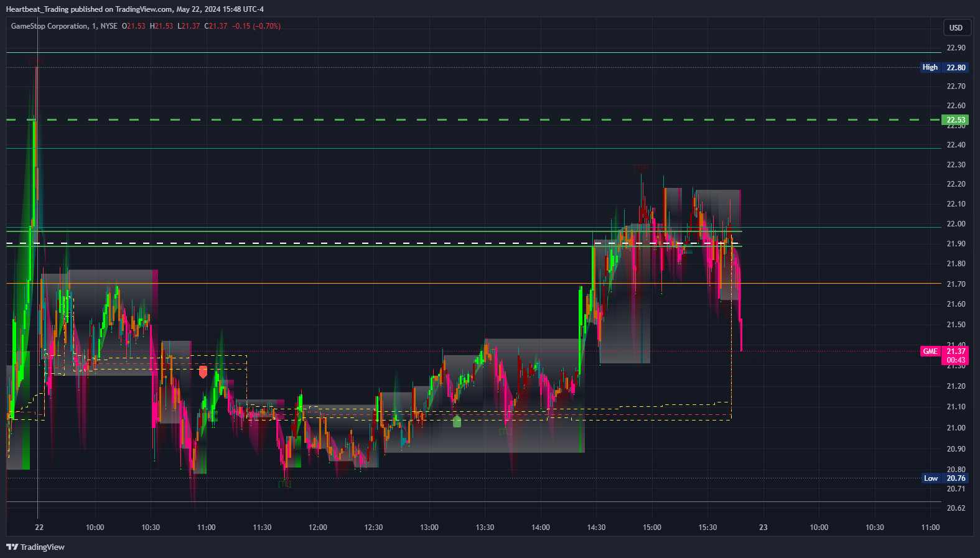980x558 pixels.
Task: Click the 20.62 price axis label
Action: click(956, 508)
